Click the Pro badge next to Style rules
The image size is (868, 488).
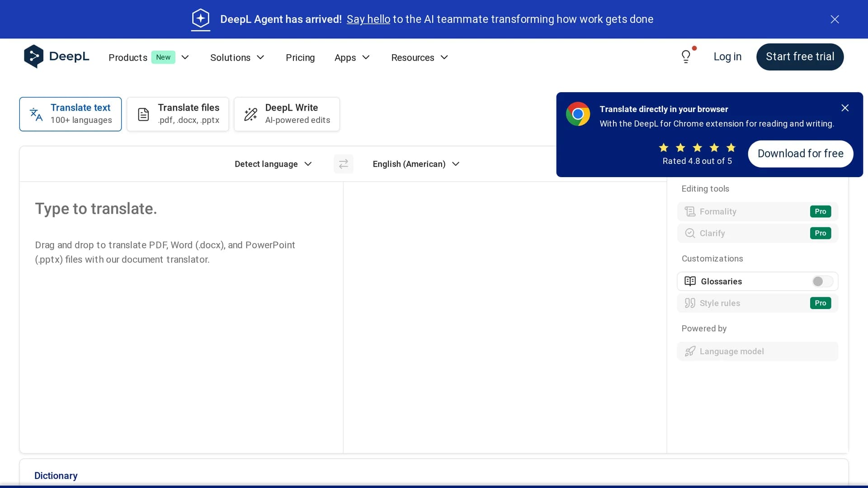tap(820, 303)
